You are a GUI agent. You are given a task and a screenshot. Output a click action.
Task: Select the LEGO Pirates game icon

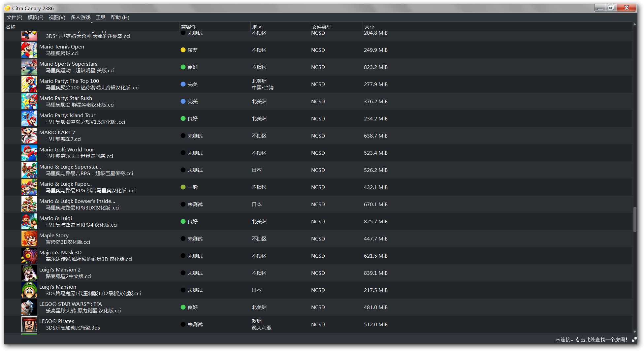pos(29,324)
